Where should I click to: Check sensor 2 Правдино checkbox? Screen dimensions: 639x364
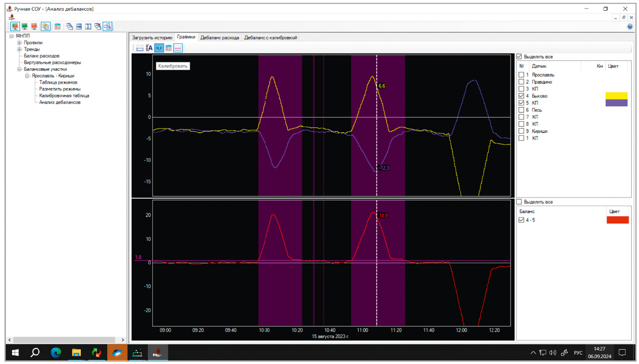[x=521, y=82]
